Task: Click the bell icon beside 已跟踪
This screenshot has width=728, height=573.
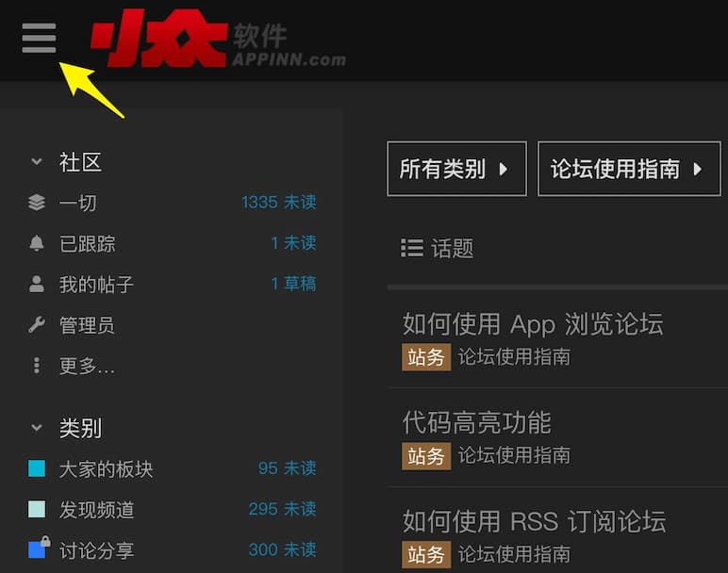Action: pos(37,243)
